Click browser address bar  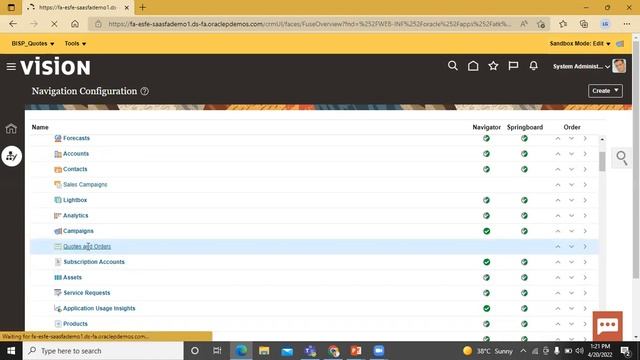[308, 24]
